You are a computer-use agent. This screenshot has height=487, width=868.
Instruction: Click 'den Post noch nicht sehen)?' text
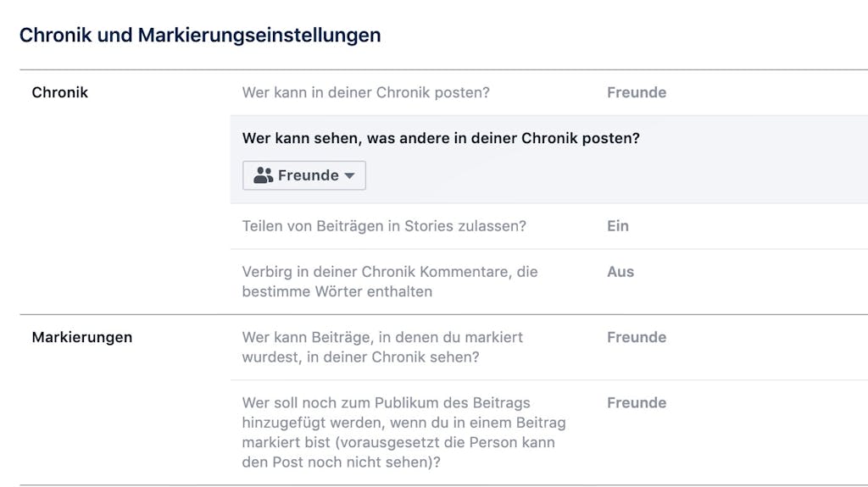(341, 462)
